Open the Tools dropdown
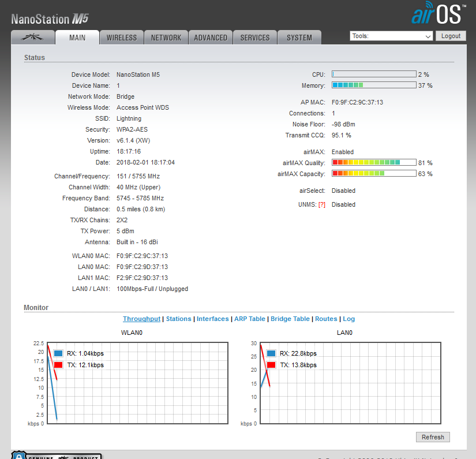The height and width of the screenshot is (459, 476). (391, 36)
